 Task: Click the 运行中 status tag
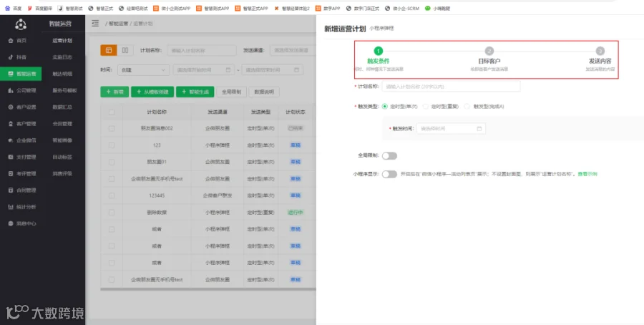tap(296, 213)
